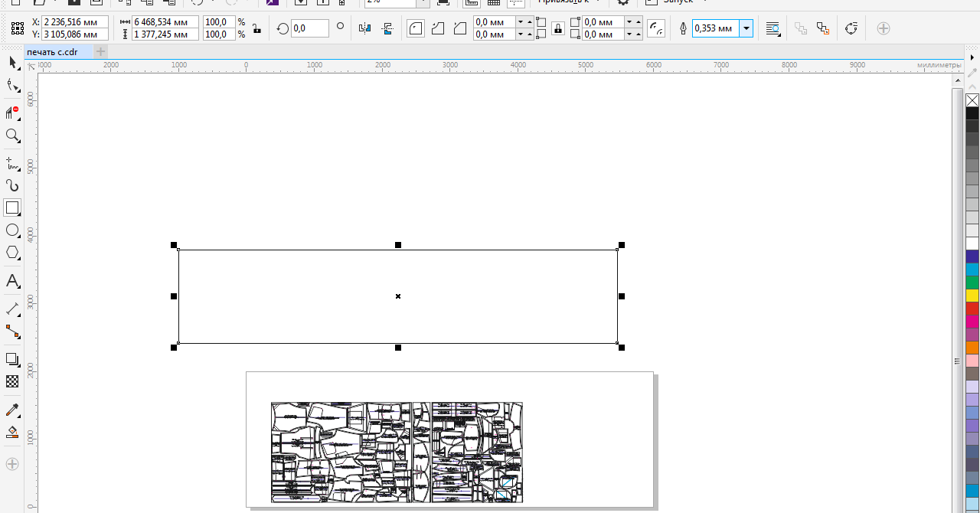The height and width of the screenshot is (513, 980).
Task: Click the property bar plus button
Action: point(884,28)
